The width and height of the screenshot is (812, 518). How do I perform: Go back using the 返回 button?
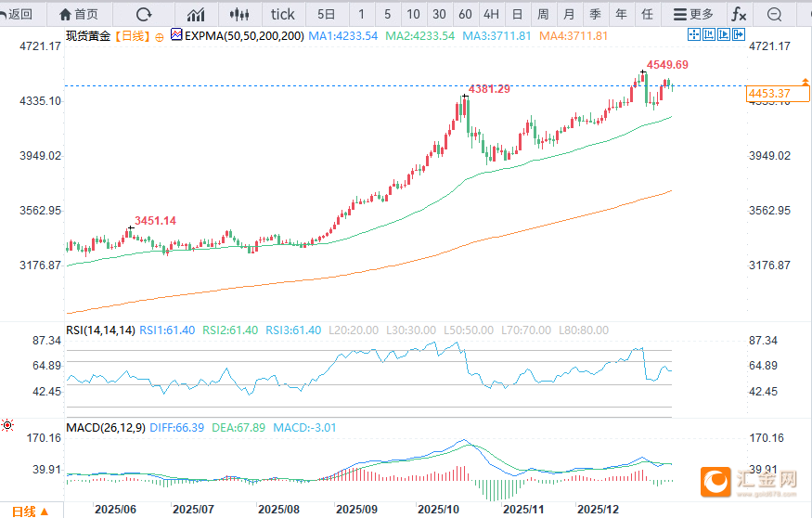click(x=18, y=14)
